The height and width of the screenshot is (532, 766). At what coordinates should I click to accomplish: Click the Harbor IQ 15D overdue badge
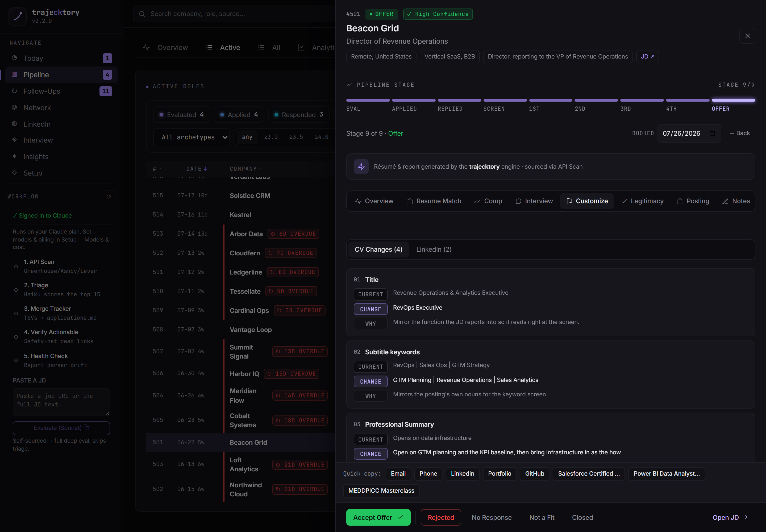(291, 374)
